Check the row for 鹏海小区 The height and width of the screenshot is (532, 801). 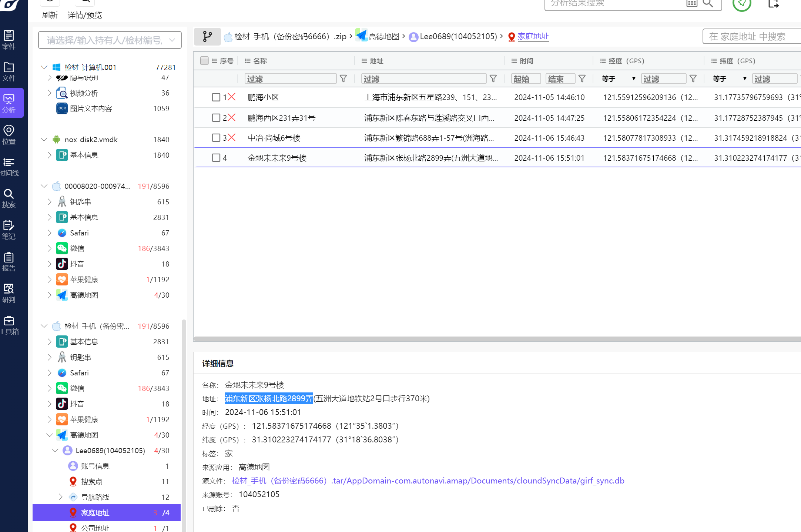click(216, 97)
